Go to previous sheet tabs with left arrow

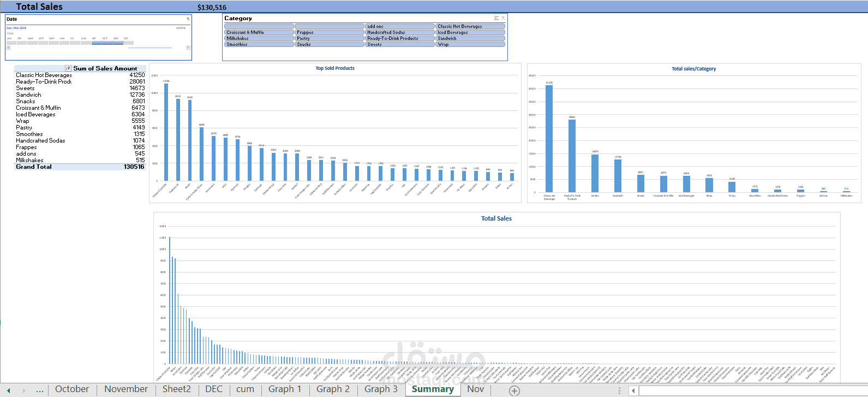tap(9, 390)
